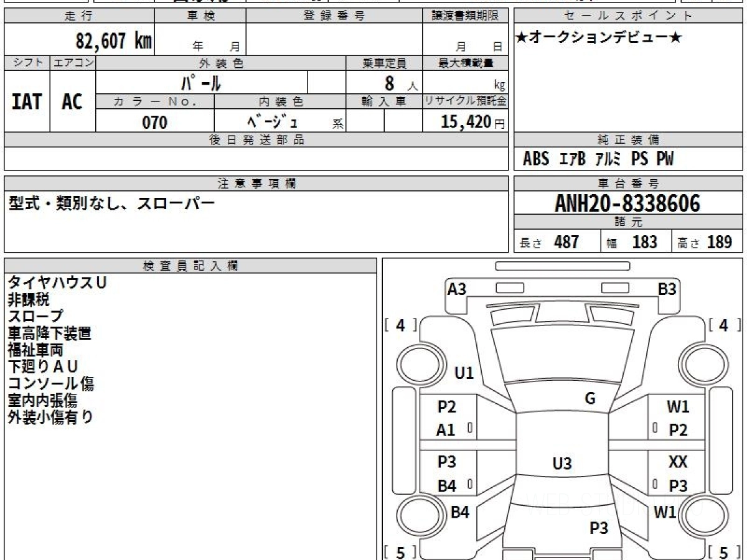This screenshot has height=560, width=747.
Task: Click the リサイクル預託金 header cell
Action: [466, 101]
